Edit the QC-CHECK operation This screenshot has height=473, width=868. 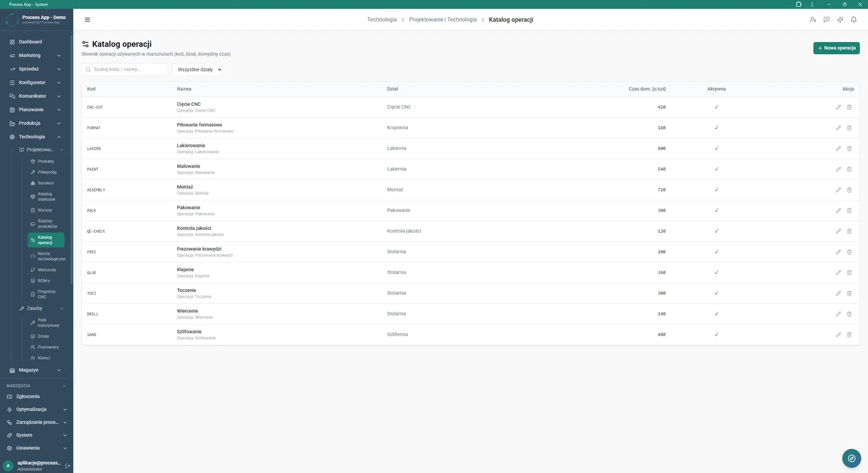(838, 231)
